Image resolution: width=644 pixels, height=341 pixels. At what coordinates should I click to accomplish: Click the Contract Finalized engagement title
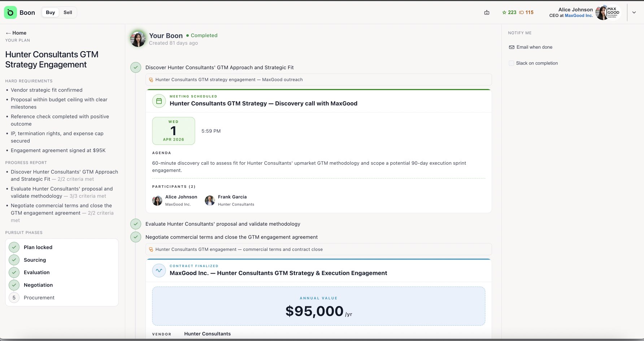pyautogui.click(x=278, y=273)
